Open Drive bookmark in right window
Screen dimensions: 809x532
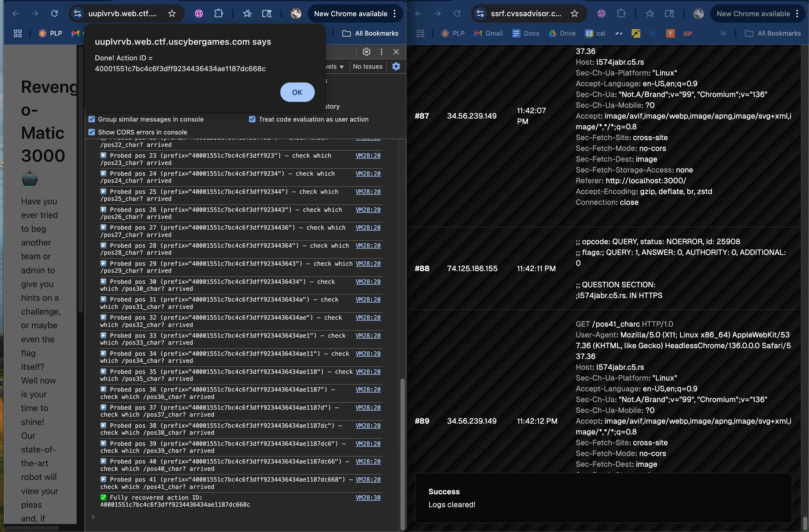562,33
